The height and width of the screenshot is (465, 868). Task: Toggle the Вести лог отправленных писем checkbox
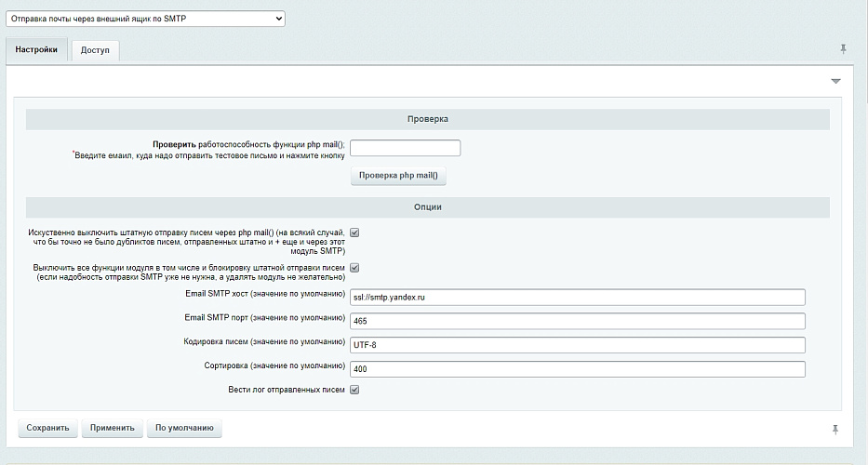click(x=354, y=390)
